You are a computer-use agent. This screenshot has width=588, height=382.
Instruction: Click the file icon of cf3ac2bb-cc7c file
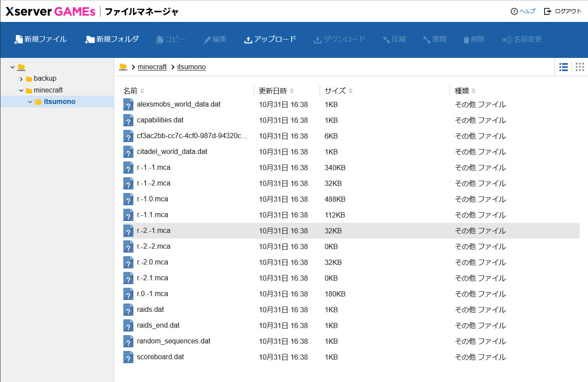(x=128, y=136)
